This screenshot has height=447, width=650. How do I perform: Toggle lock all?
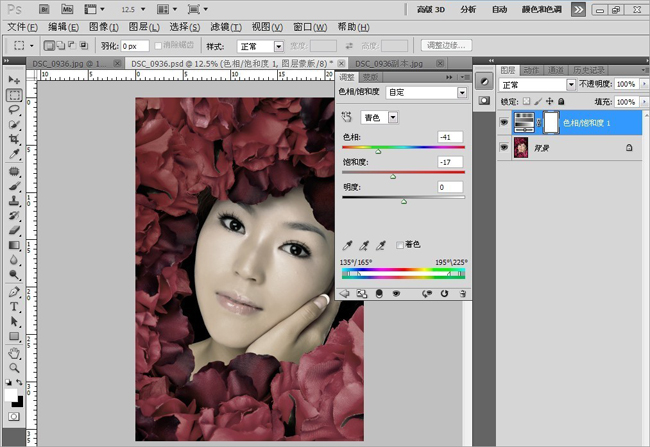click(561, 101)
